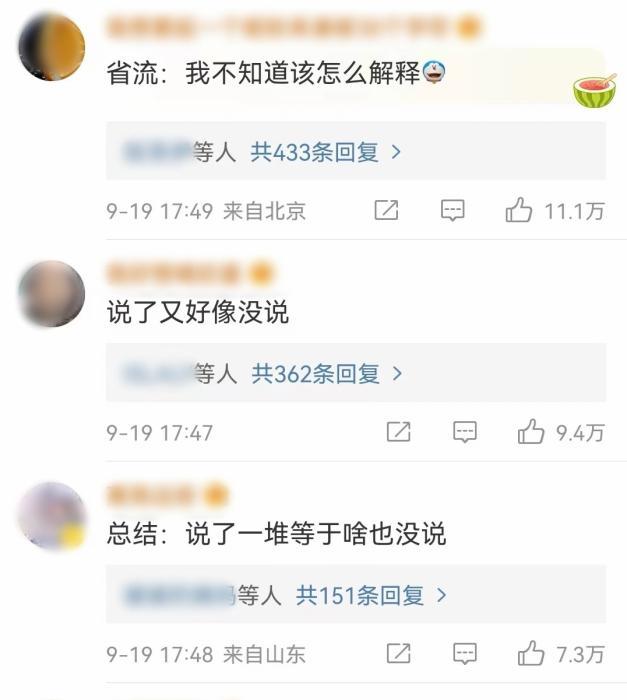Open the first commenter's avatar
The image size is (627, 700).
[x=52, y=46]
